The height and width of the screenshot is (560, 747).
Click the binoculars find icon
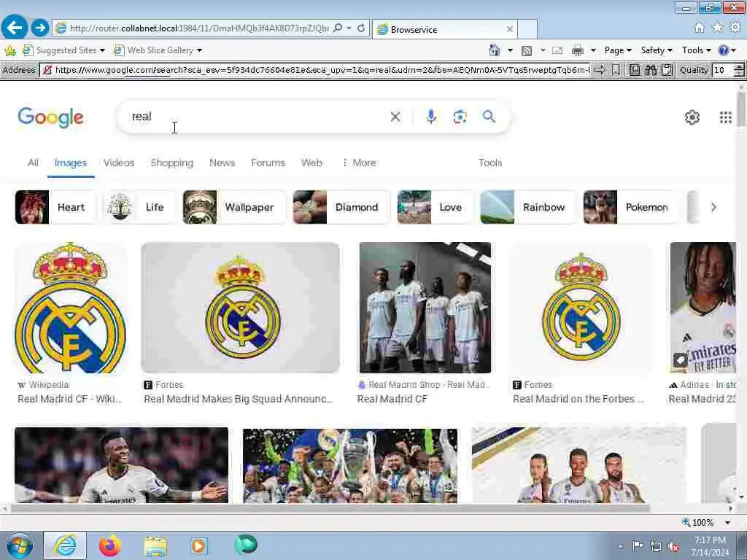click(651, 71)
